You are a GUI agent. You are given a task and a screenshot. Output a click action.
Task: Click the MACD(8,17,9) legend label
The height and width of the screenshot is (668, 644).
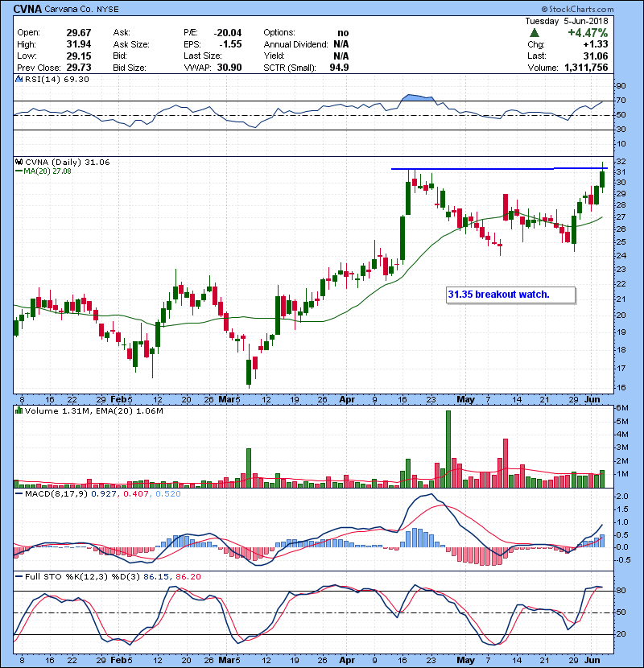pyautogui.click(x=56, y=494)
